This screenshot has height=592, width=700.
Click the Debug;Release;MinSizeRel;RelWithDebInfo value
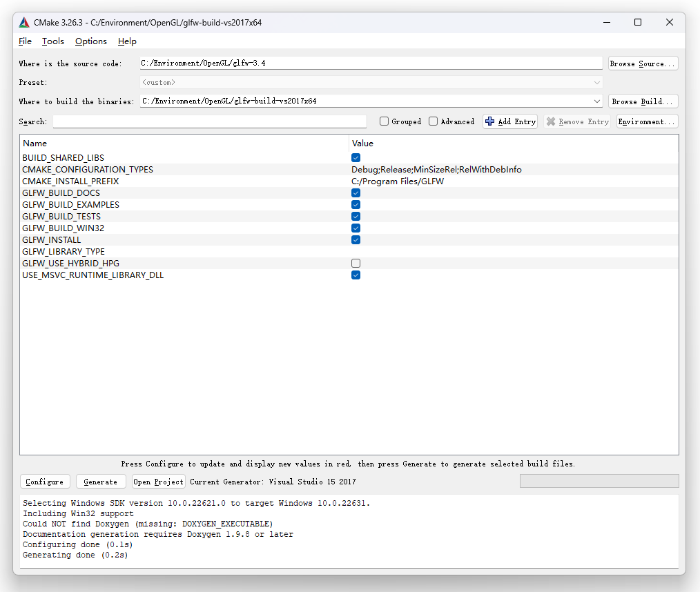[436, 170]
